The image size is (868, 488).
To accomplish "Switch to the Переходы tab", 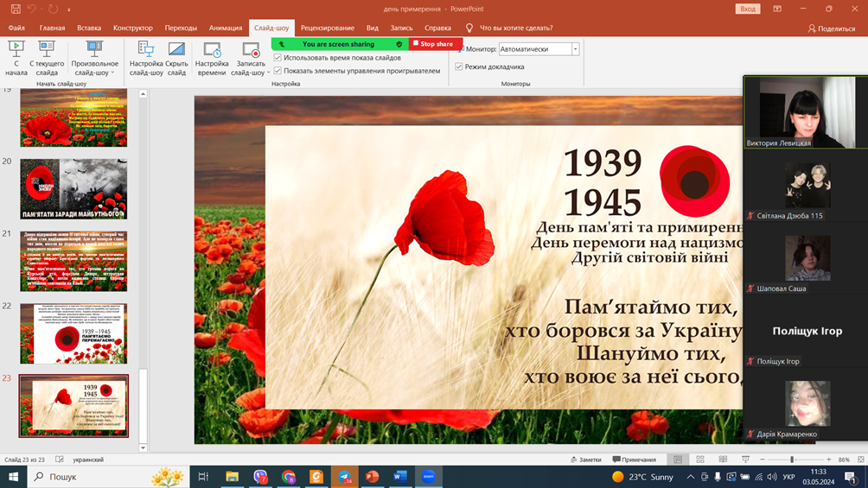I will 181,28.
